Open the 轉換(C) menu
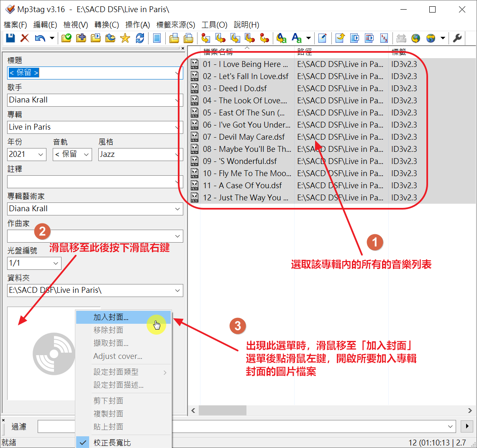 [106, 25]
